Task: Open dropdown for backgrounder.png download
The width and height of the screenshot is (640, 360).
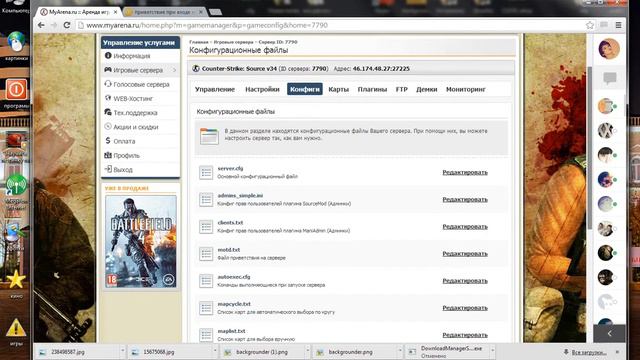Action: tap(400, 351)
